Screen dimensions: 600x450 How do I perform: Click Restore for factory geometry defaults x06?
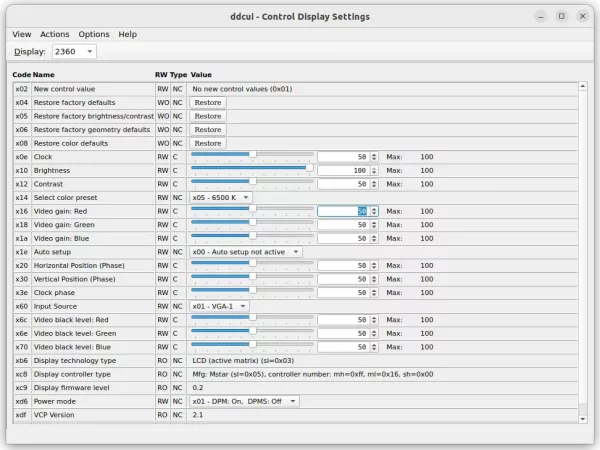point(208,130)
